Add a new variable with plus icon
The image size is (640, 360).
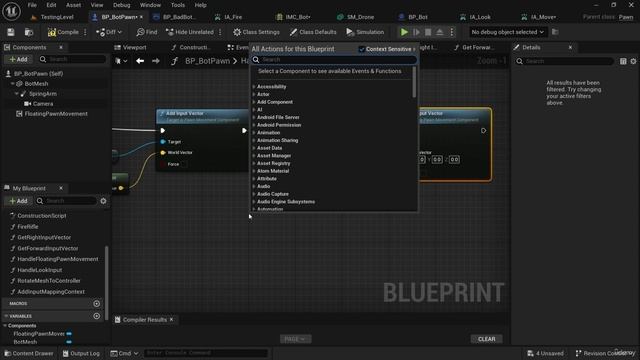[x=97, y=316]
